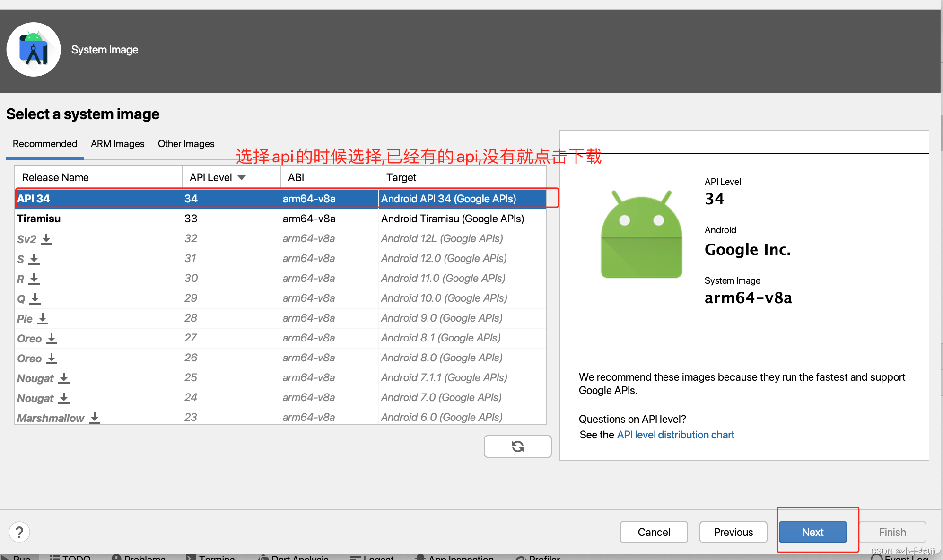Switch to the ARM Images tab
943x560 pixels.
pyautogui.click(x=118, y=144)
